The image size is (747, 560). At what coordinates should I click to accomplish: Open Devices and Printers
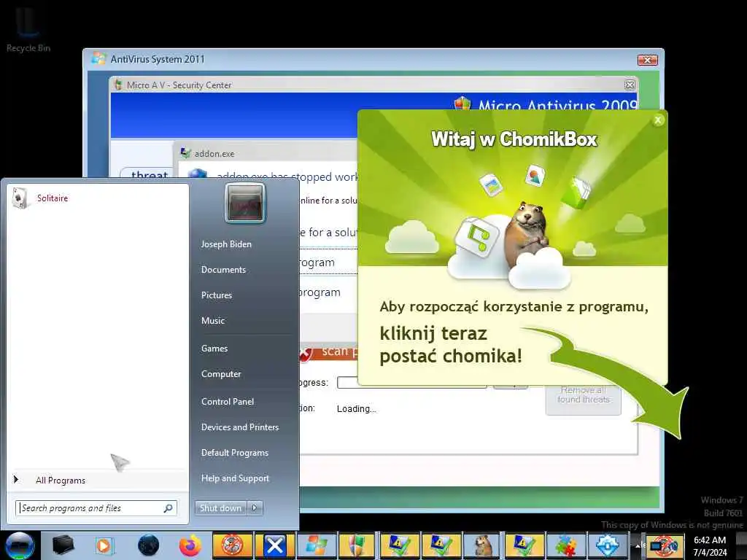239,427
